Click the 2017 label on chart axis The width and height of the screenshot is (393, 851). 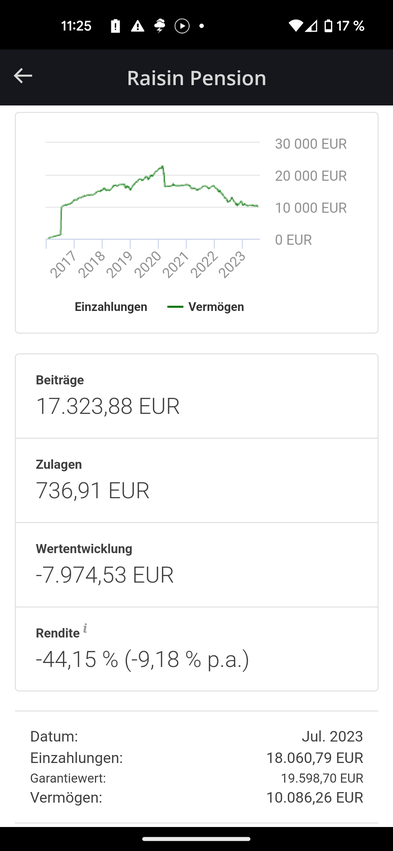pos(64,264)
